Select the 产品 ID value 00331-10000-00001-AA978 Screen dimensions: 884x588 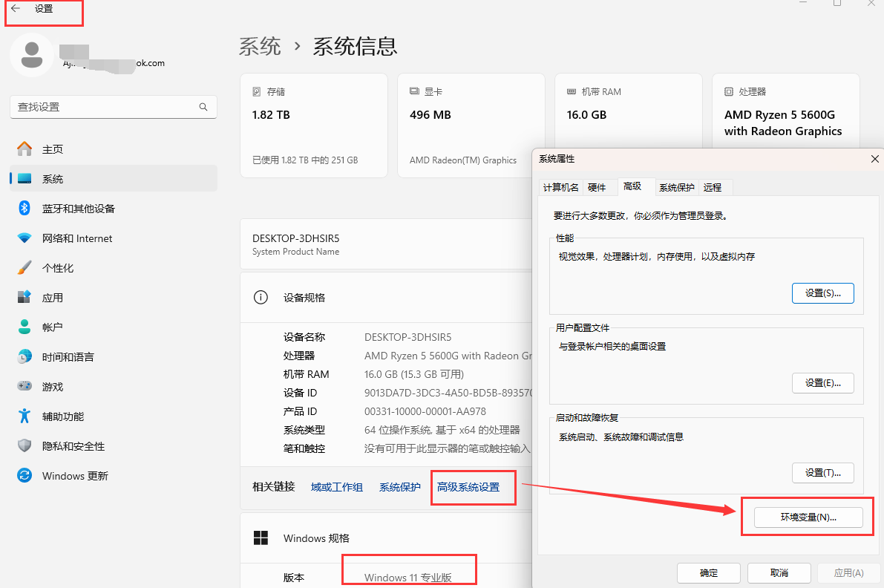(x=425, y=411)
